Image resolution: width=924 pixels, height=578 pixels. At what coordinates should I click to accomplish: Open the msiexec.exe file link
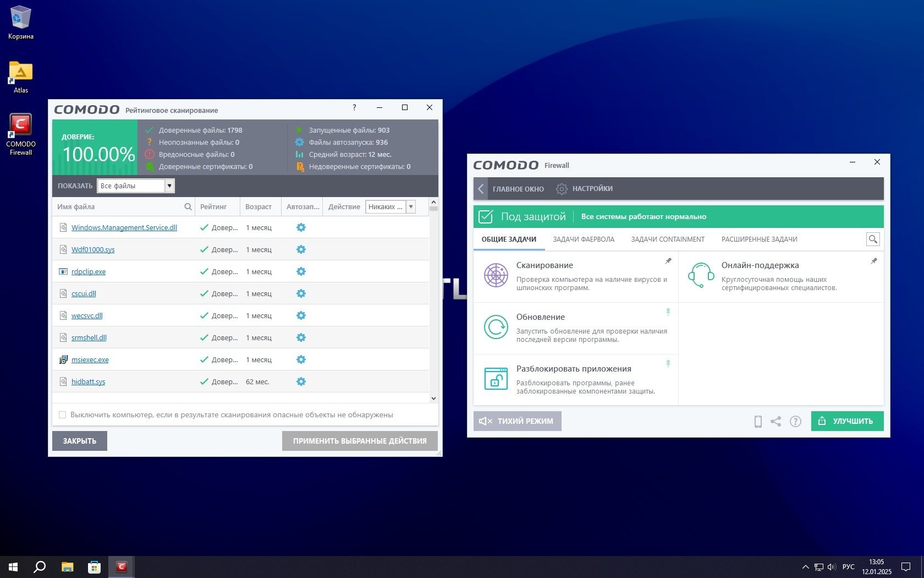click(90, 360)
